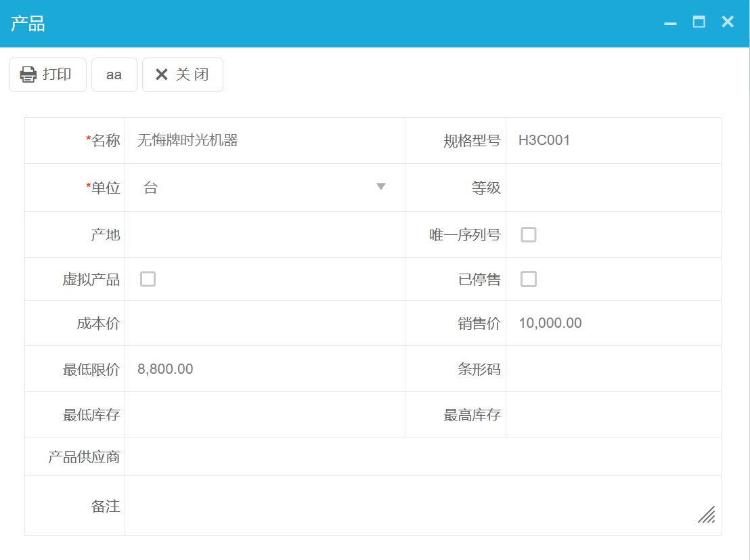Click the minimize icon on the 产品 window
The image size is (750, 560).
[x=670, y=23]
